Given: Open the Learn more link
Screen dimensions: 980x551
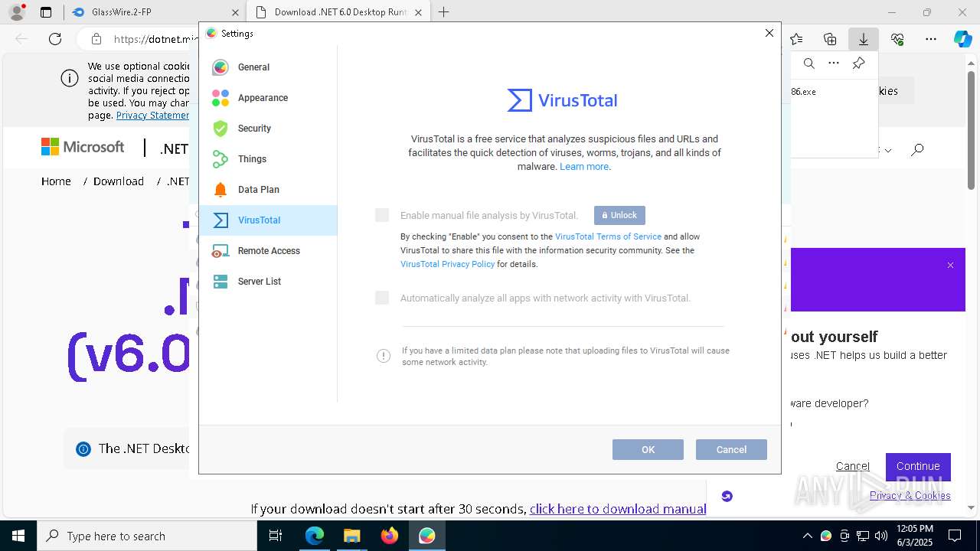Looking at the screenshot, I should [584, 167].
